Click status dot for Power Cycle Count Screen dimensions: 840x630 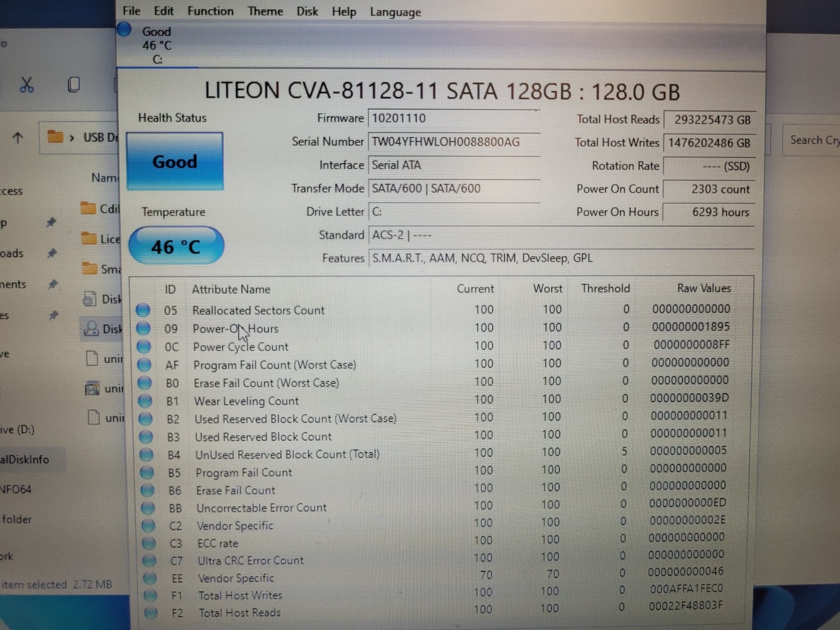pyautogui.click(x=144, y=346)
